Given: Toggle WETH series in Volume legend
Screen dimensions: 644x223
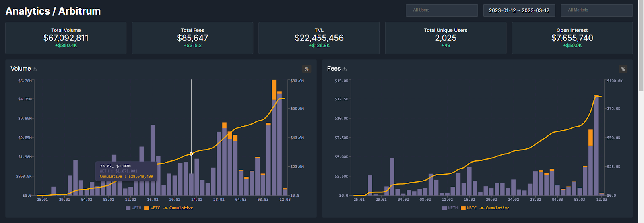Looking at the screenshot, I should (x=134, y=208).
